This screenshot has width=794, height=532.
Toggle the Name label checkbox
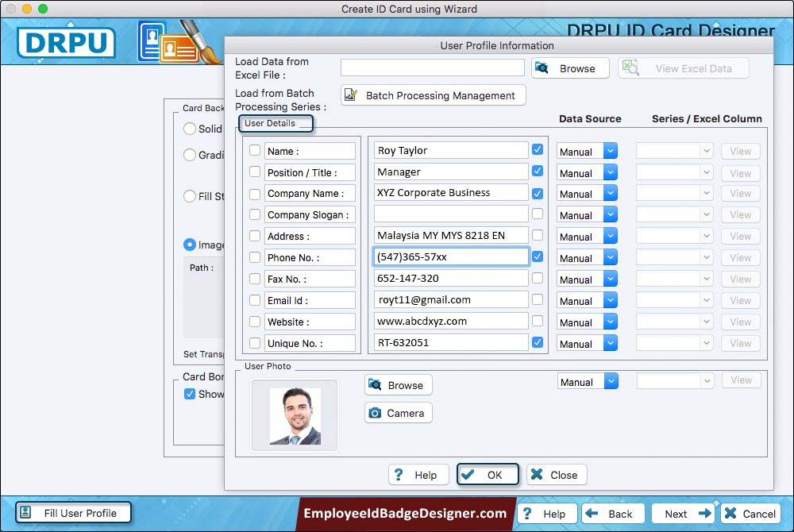coord(255,150)
